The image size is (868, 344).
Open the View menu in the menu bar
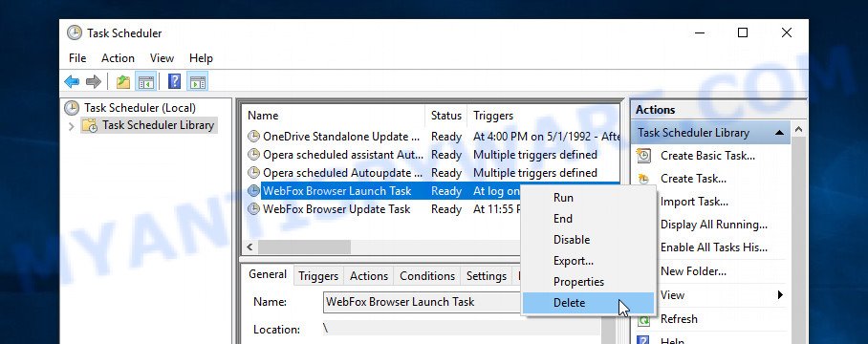point(163,58)
